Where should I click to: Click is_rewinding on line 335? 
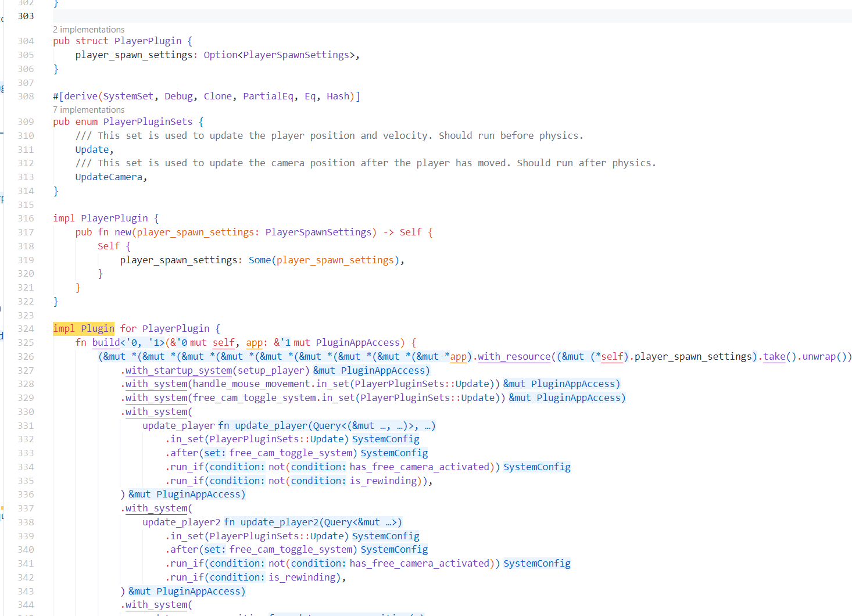(x=384, y=481)
